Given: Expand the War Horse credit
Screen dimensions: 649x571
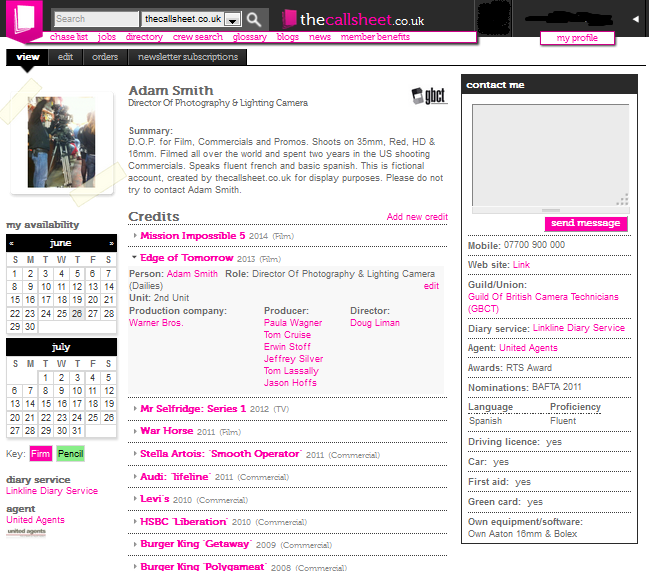Looking at the screenshot, I should pos(135,431).
